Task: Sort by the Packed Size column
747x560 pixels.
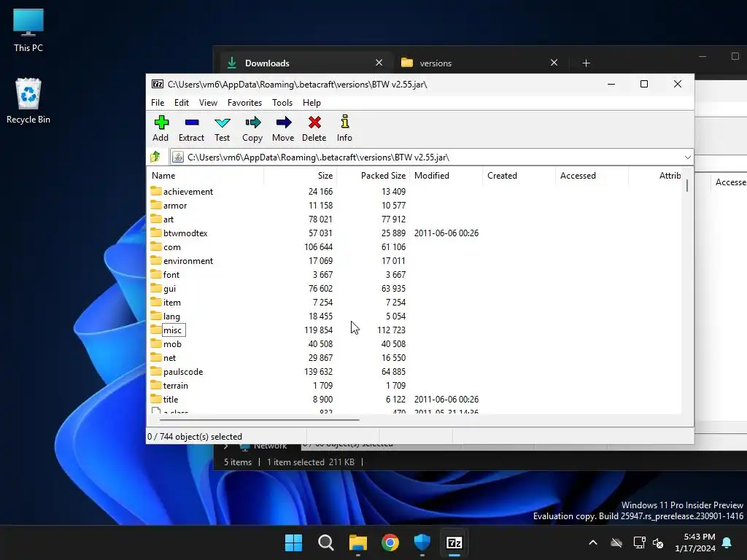Action: click(383, 176)
